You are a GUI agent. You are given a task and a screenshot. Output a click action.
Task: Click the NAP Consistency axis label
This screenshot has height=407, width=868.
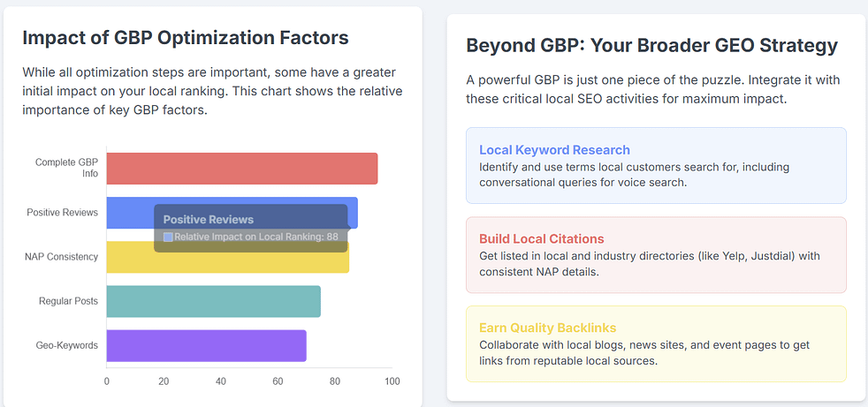[61, 257]
